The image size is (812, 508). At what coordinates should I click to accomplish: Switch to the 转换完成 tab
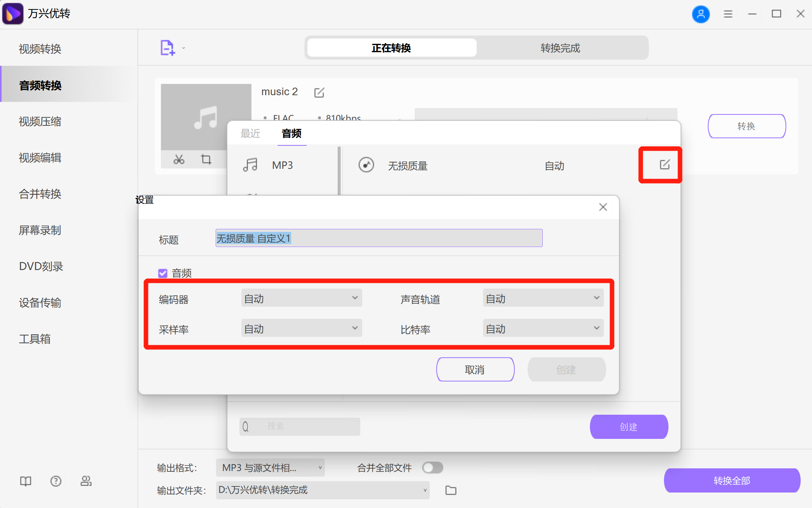click(560, 48)
